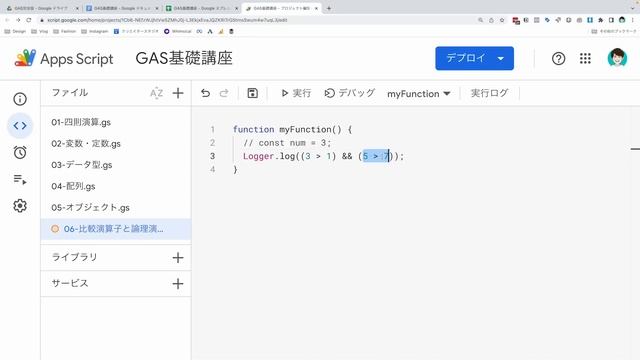Open the project Overview info icon
Image resolution: width=640 pixels, height=360 pixels.
(x=20, y=99)
